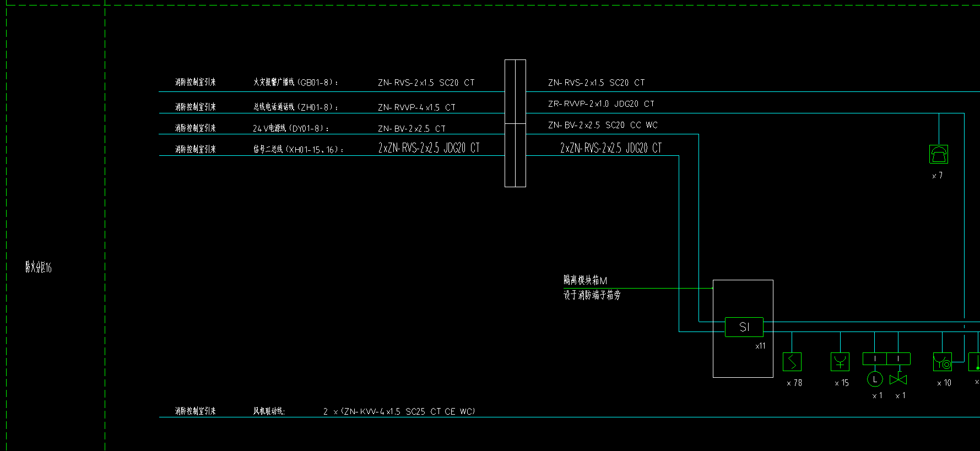
Task: Select the x11 count under the SI symbol
Action: 760,346
